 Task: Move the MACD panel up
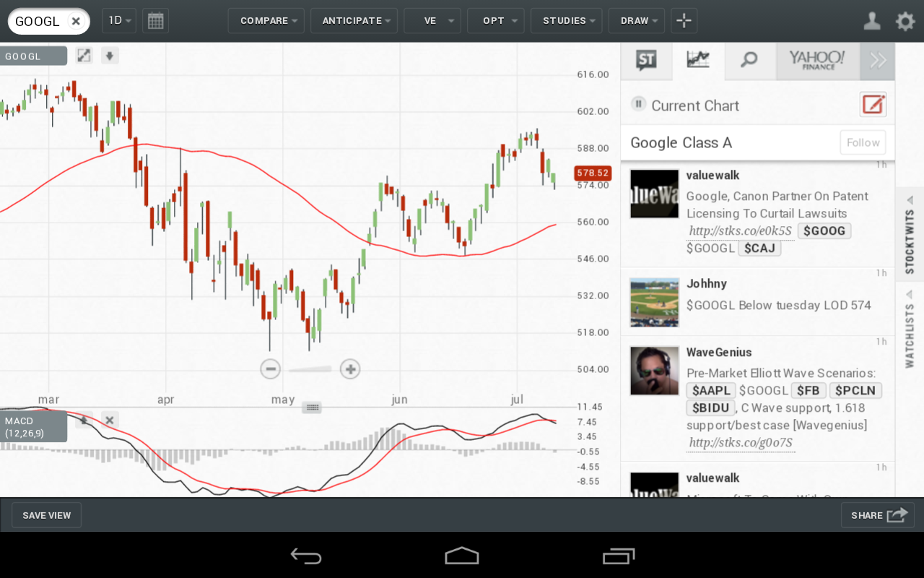point(84,420)
